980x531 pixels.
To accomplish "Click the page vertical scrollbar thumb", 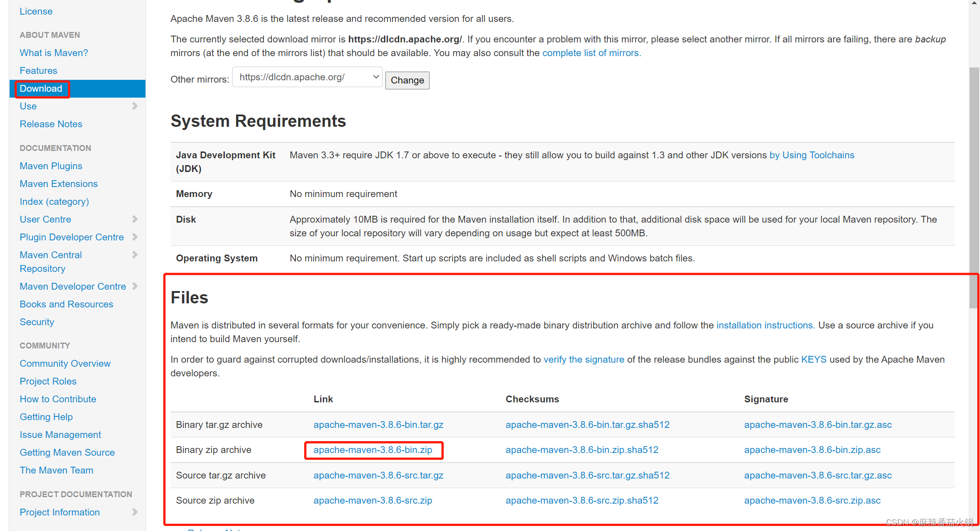I will [974, 187].
